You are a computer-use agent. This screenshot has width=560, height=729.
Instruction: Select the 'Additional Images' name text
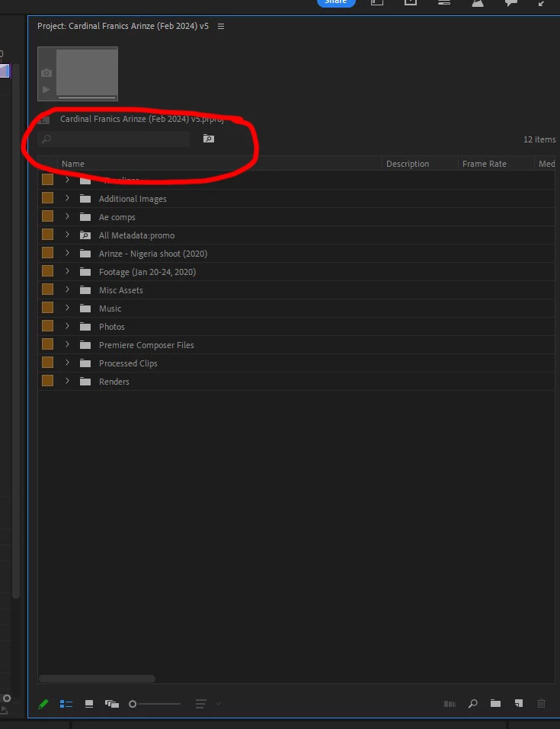133,199
